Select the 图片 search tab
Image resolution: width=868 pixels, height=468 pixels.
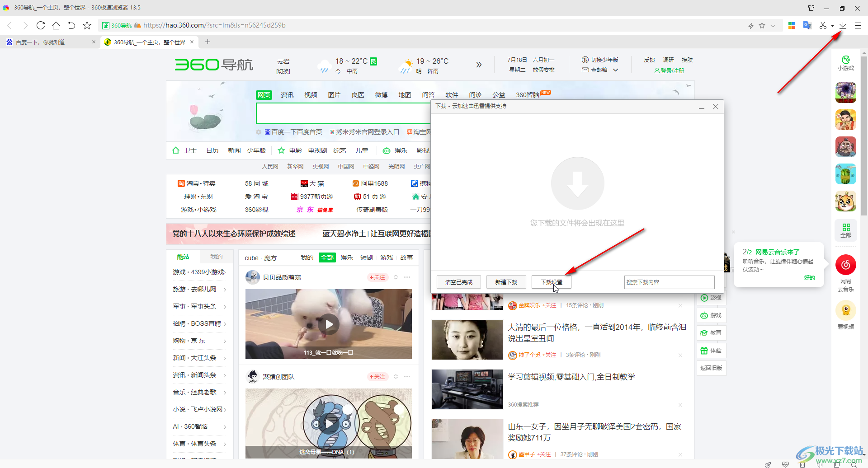[334, 95]
